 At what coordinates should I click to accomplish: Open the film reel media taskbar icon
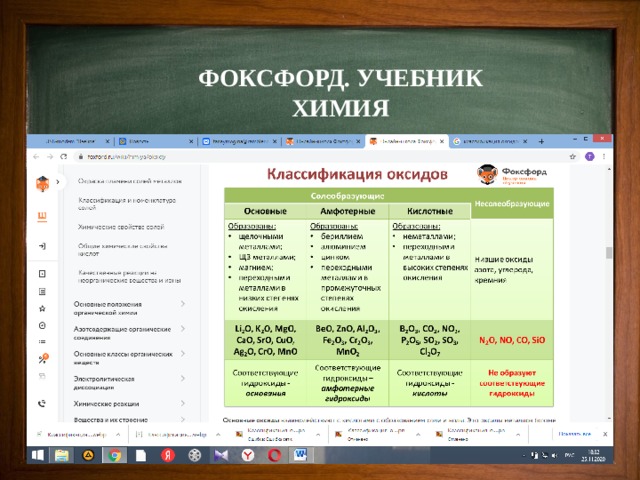pyautogui.click(x=195, y=455)
